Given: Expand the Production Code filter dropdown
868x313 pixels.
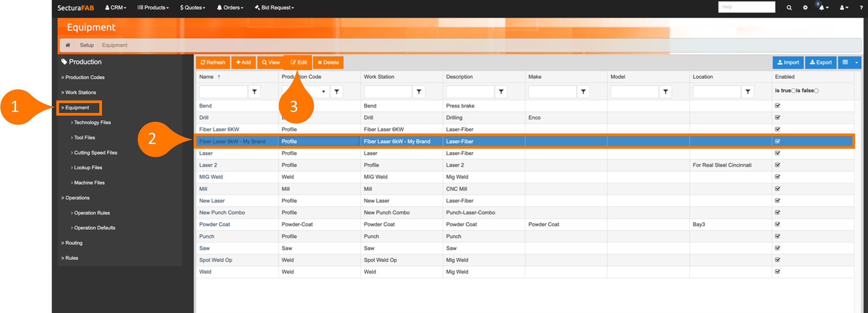Looking at the screenshot, I should [x=323, y=92].
